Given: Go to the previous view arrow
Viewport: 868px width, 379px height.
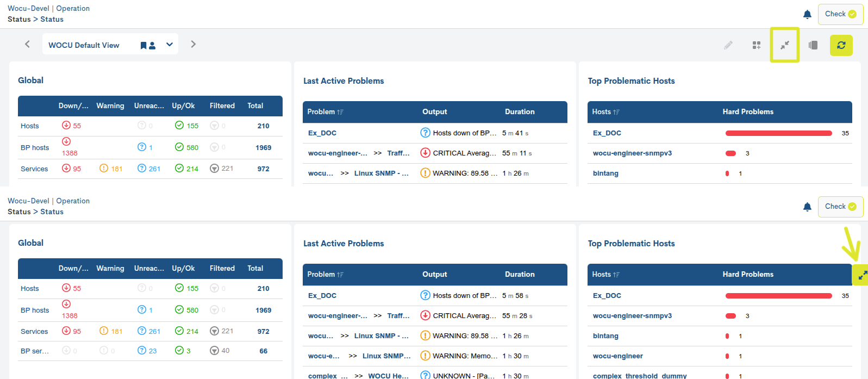Looking at the screenshot, I should coord(27,44).
